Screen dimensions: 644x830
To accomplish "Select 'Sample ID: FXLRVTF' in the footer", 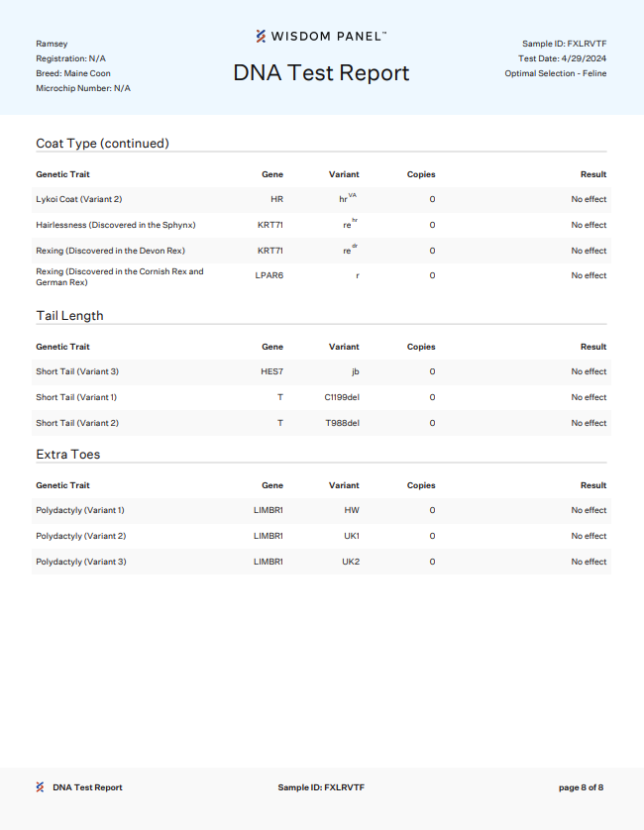I will (x=321, y=787).
